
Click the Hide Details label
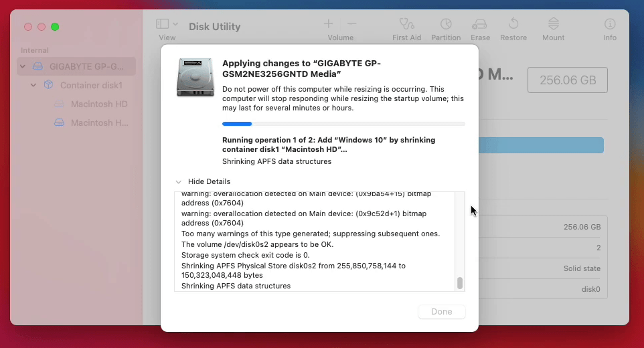click(x=209, y=181)
